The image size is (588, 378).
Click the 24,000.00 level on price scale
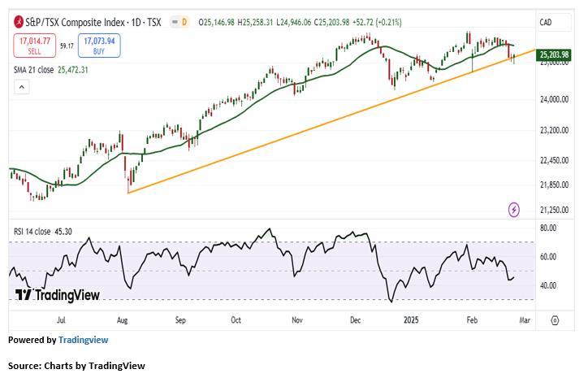click(555, 100)
